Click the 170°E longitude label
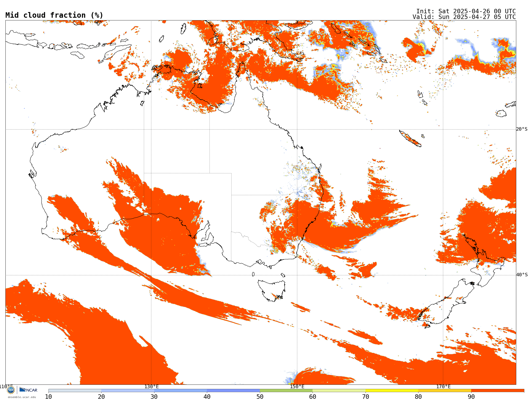The image size is (532, 400). [x=443, y=386]
